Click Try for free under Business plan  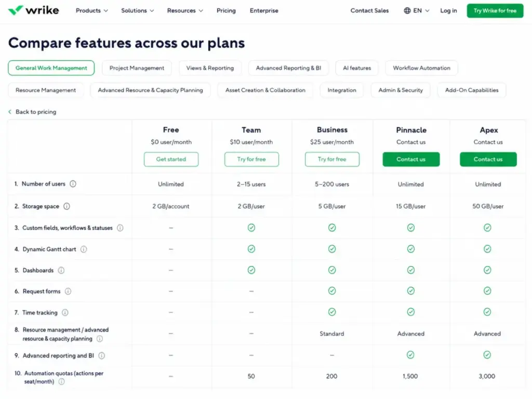332,159
